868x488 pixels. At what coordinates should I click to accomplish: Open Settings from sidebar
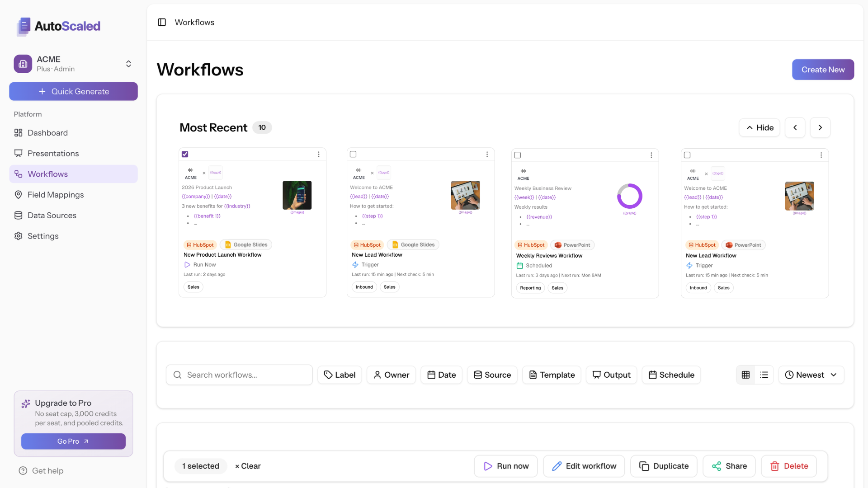pos(73,236)
